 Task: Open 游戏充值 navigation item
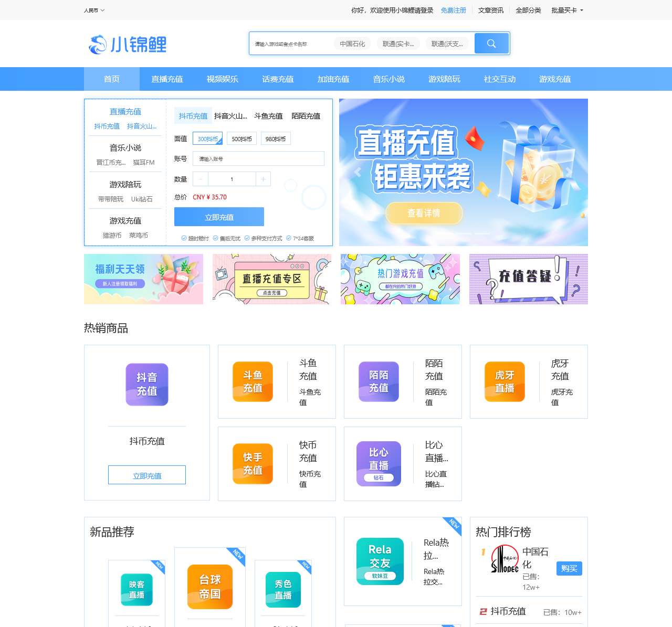555,79
